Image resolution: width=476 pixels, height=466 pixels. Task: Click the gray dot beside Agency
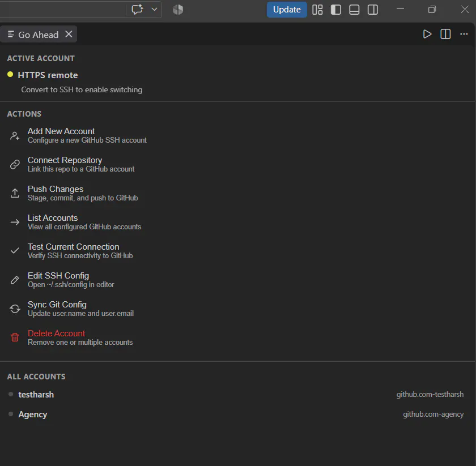pyautogui.click(x=11, y=414)
